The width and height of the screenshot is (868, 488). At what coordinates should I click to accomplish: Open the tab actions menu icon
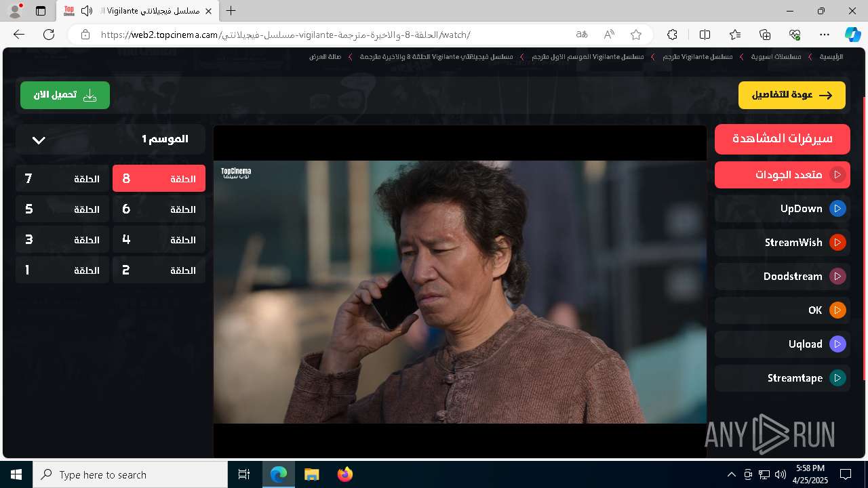[x=41, y=11]
